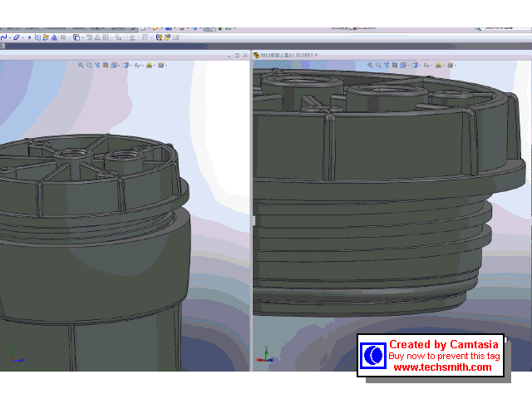Select the Spline sketch tool
The height and width of the screenshot is (399, 532).
(x=3, y=37)
